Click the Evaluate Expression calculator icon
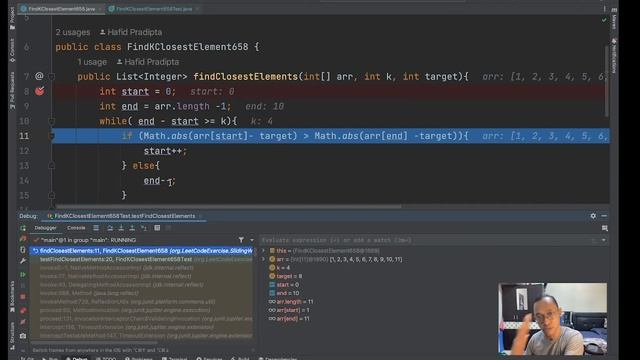640x360 pixels. [x=157, y=228]
